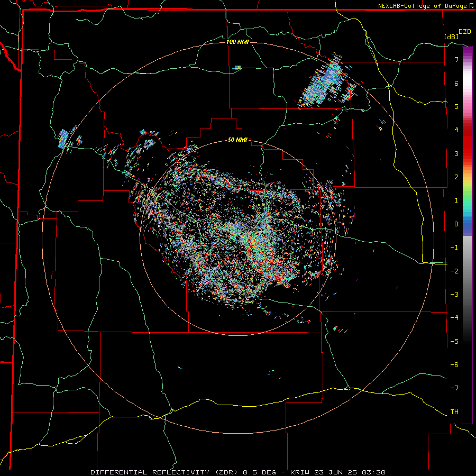Click the -7 value on the color scale
This screenshot has height=476, width=476.
454,388
